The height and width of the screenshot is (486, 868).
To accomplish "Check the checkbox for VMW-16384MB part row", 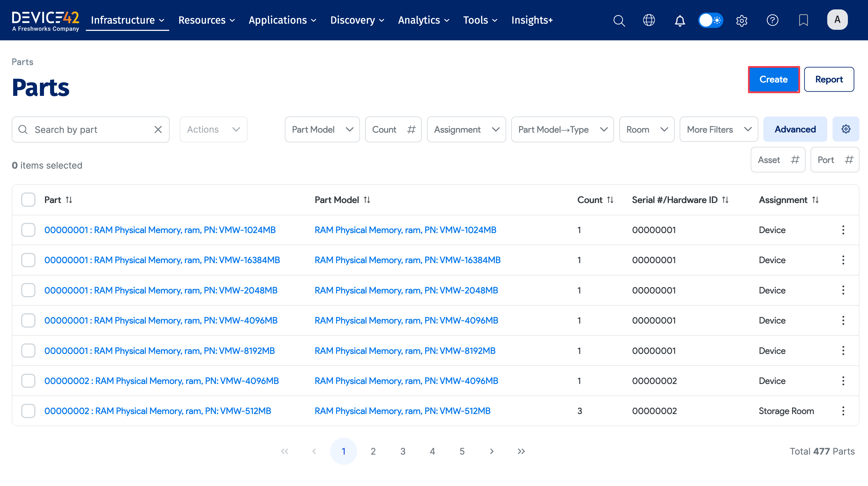I will click(x=28, y=260).
